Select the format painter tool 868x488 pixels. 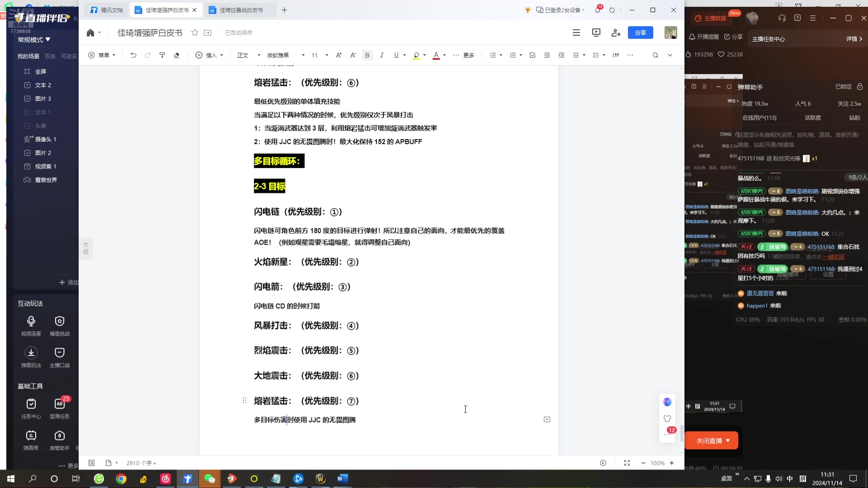(162, 55)
